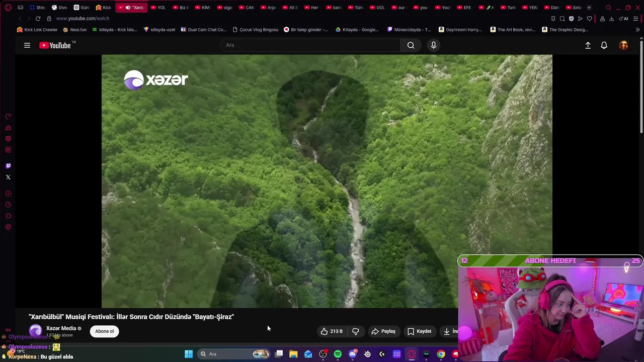Image resolution: width=644 pixels, height=362 pixels.
Task: Open File Explorer from the taskbar
Action: 293,354
